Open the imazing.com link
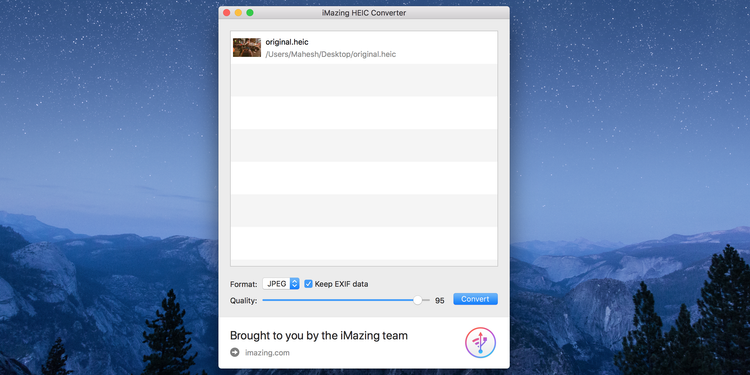This screenshot has width=750, height=375. click(x=267, y=353)
